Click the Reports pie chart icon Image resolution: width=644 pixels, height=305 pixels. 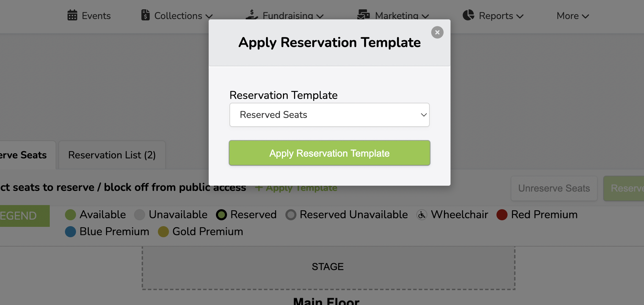click(x=468, y=15)
